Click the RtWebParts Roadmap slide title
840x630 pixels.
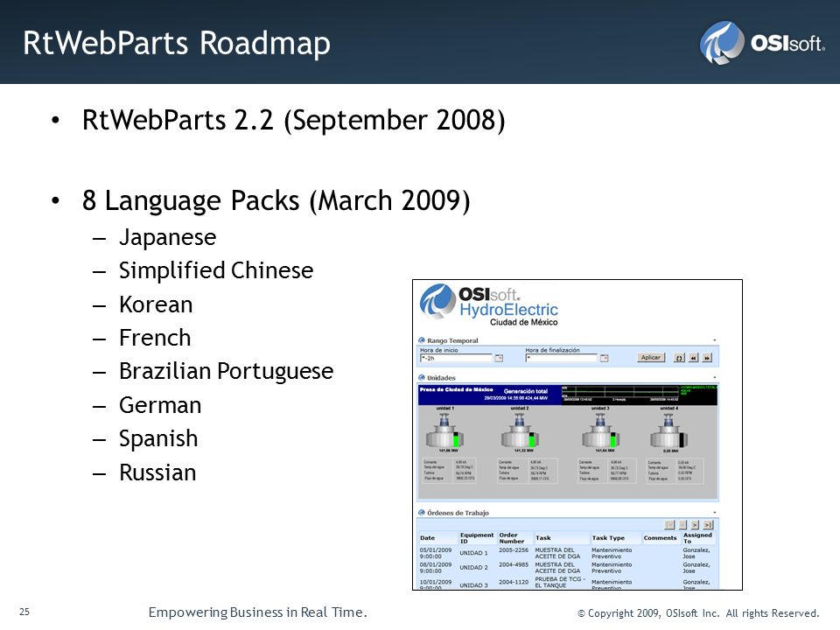pos(176,43)
